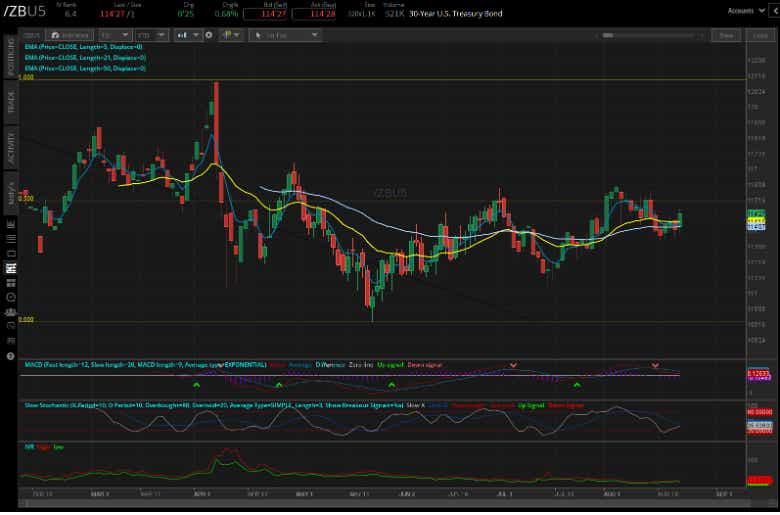Click the last red MACD down-signal arrow
Screen dimensions: 780x515
click(656, 366)
